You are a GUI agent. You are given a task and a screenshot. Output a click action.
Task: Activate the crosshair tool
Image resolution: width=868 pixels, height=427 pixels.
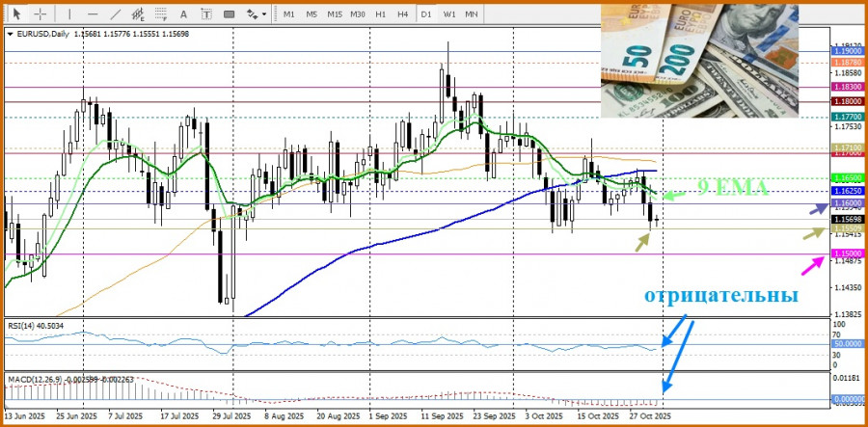(x=41, y=13)
